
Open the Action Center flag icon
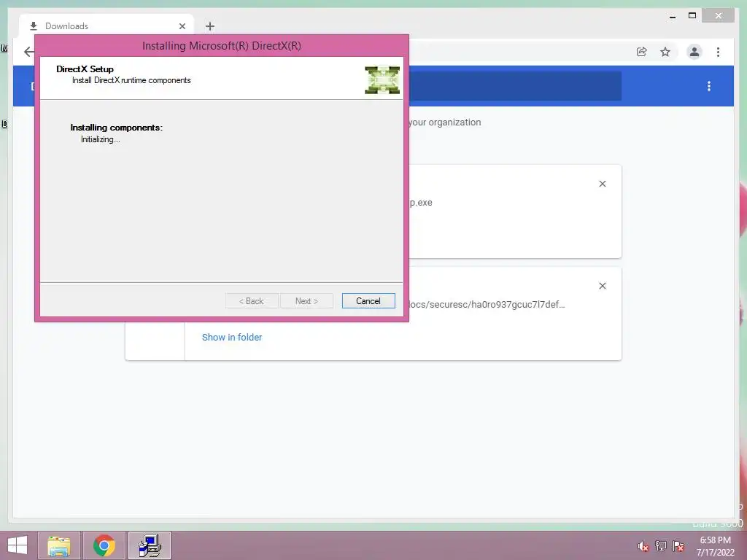point(678,546)
